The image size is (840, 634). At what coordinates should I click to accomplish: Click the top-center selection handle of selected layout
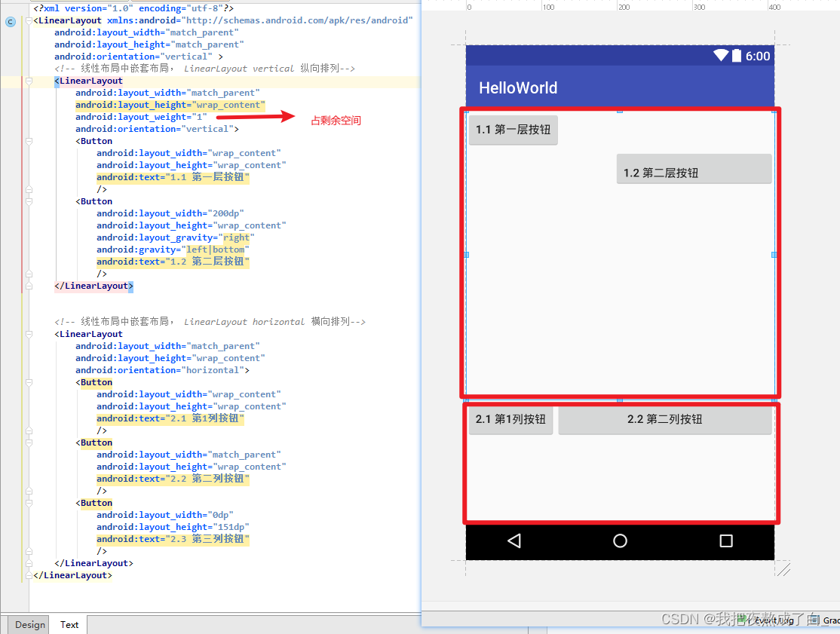click(x=620, y=111)
